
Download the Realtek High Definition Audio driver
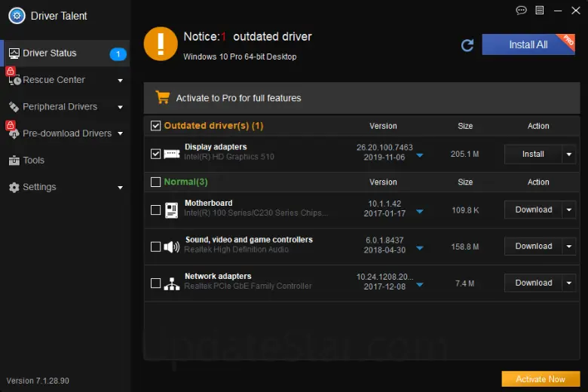(x=533, y=247)
